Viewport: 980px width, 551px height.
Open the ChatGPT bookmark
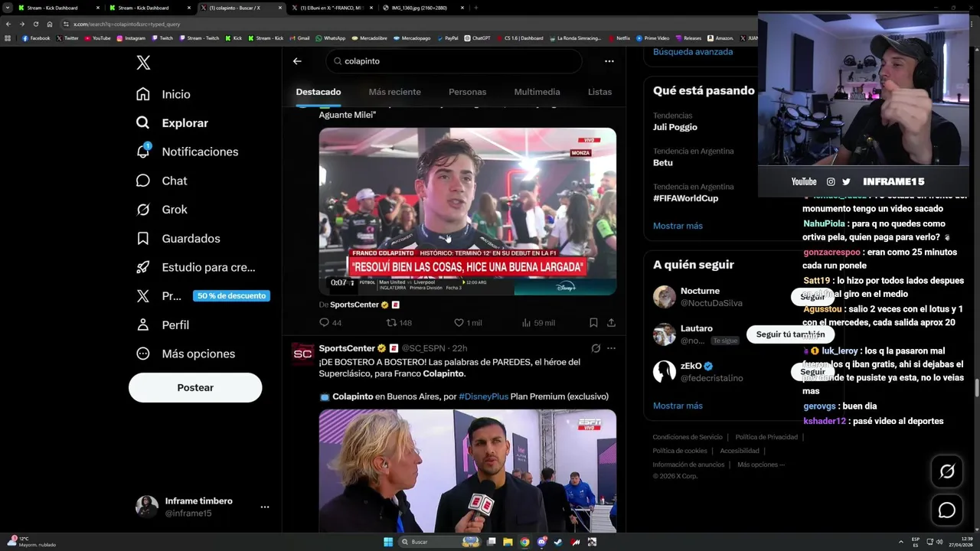[x=478, y=38]
